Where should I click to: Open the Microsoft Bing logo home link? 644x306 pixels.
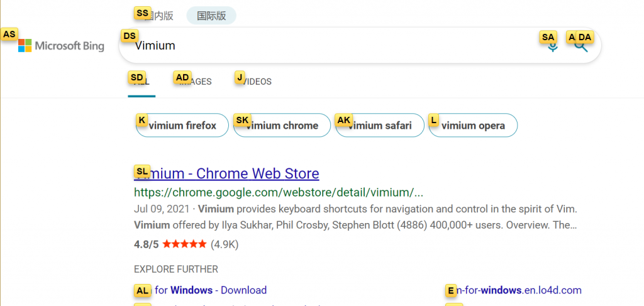[x=61, y=46]
